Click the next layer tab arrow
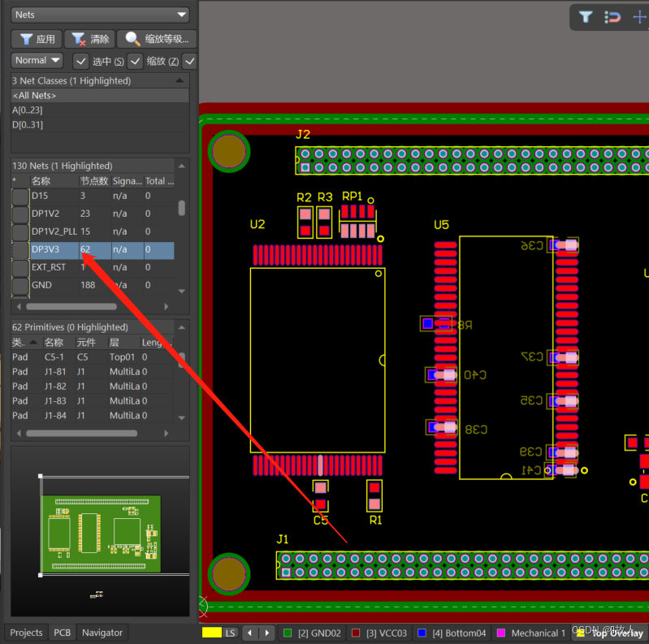 coord(267,633)
